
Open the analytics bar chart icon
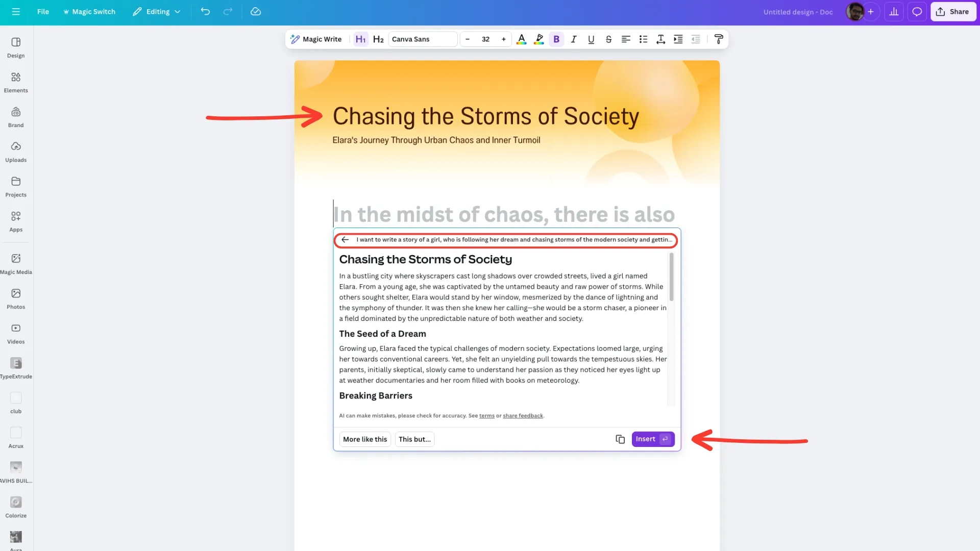pos(894,12)
